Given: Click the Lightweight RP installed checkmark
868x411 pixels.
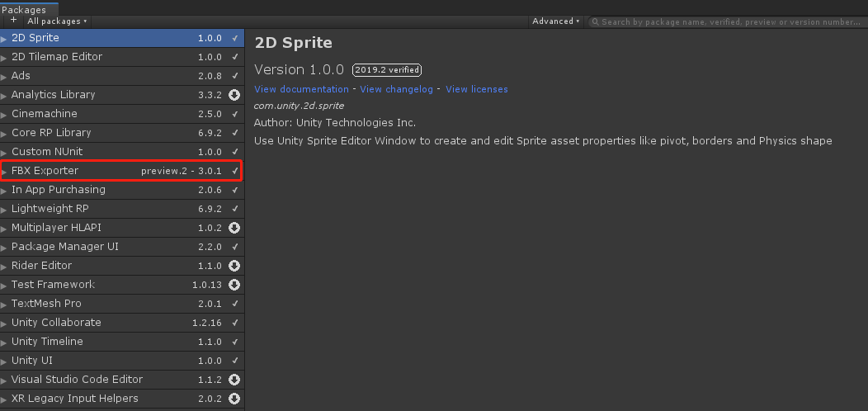Looking at the screenshot, I should [234, 209].
